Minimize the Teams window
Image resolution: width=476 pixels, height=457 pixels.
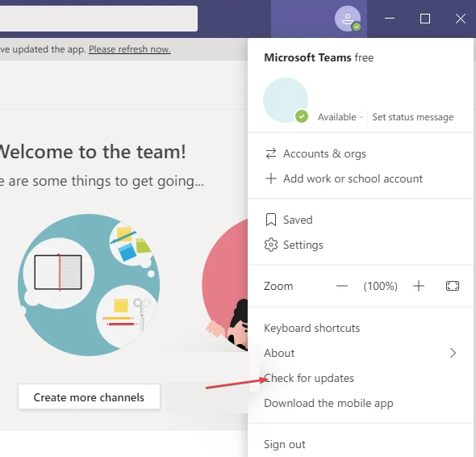390,19
